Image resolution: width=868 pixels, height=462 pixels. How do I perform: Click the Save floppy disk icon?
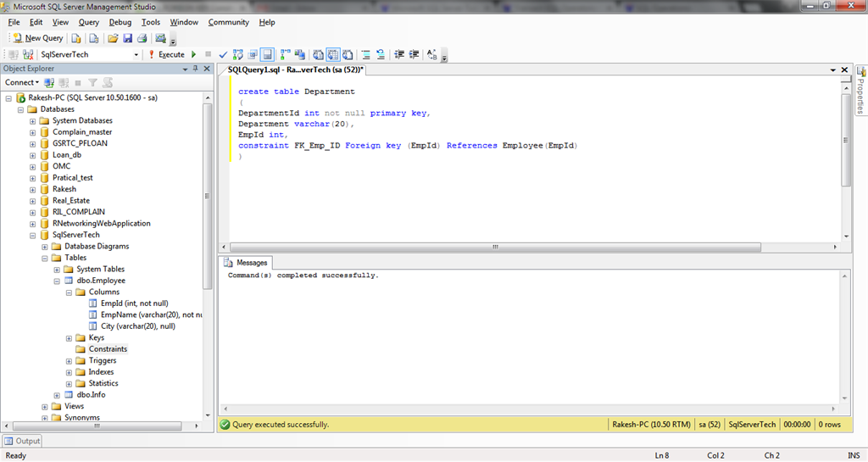[127, 38]
